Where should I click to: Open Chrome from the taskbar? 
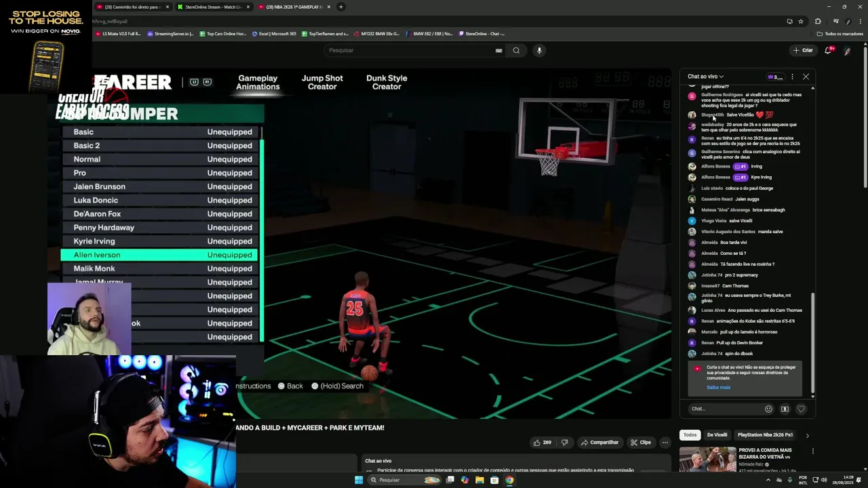coord(509,480)
